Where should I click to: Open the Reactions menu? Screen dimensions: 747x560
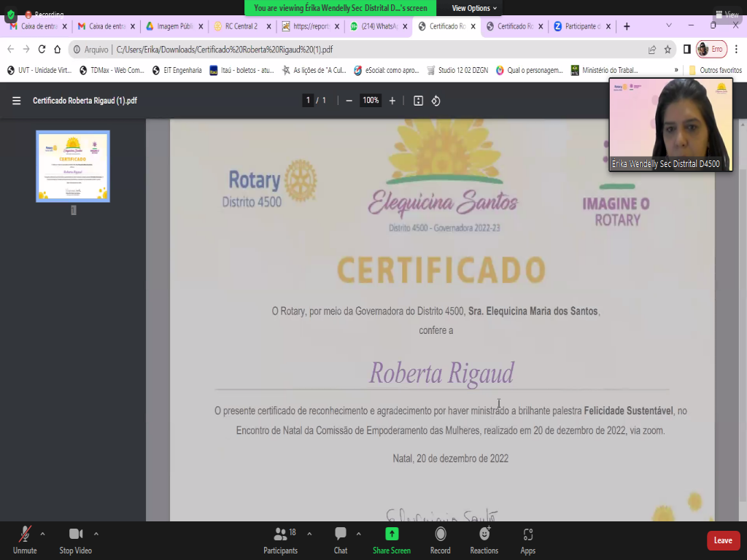[x=484, y=540]
